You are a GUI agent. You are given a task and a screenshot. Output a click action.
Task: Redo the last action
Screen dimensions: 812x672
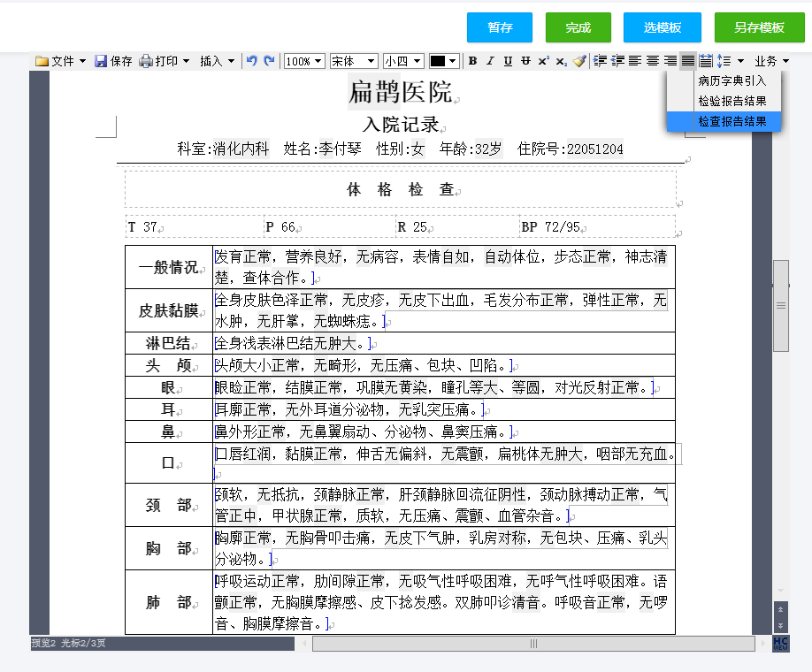click(x=268, y=61)
